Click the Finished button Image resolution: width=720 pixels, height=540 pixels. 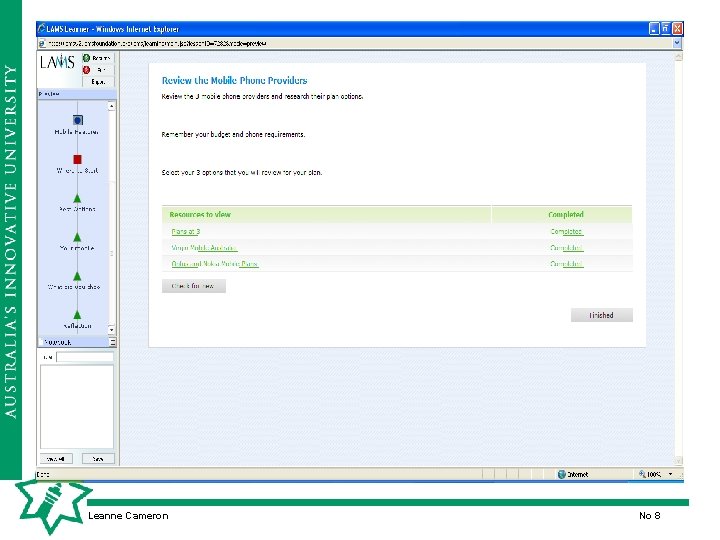602,315
